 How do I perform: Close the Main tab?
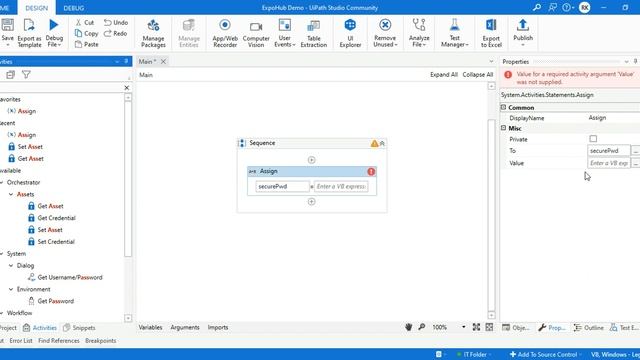pos(163,61)
